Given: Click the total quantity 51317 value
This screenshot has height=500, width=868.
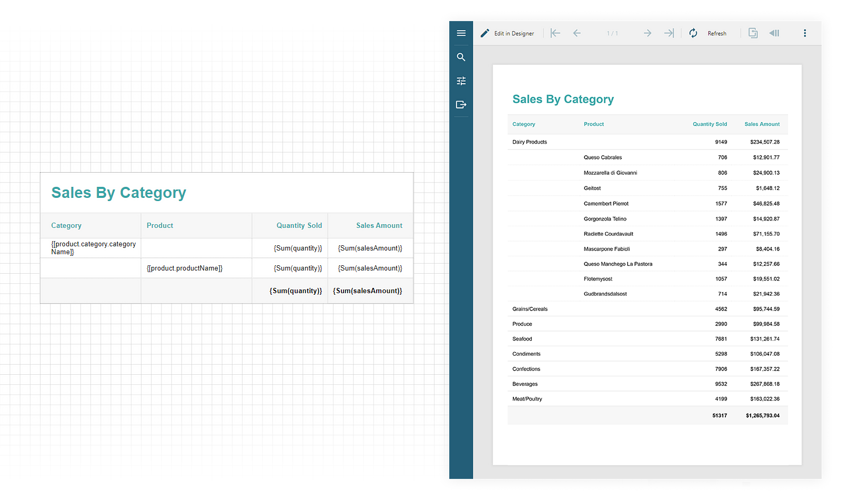Looking at the screenshot, I should tap(720, 416).
